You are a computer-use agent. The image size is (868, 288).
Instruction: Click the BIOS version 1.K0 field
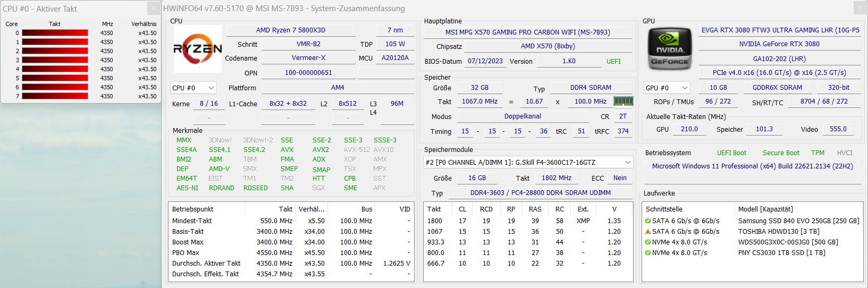click(569, 61)
